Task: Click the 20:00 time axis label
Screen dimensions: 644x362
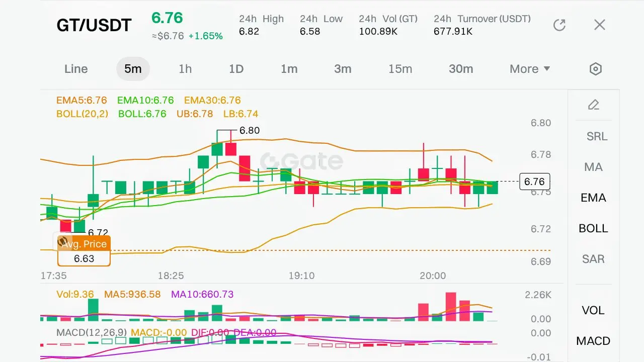Action: click(433, 276)
